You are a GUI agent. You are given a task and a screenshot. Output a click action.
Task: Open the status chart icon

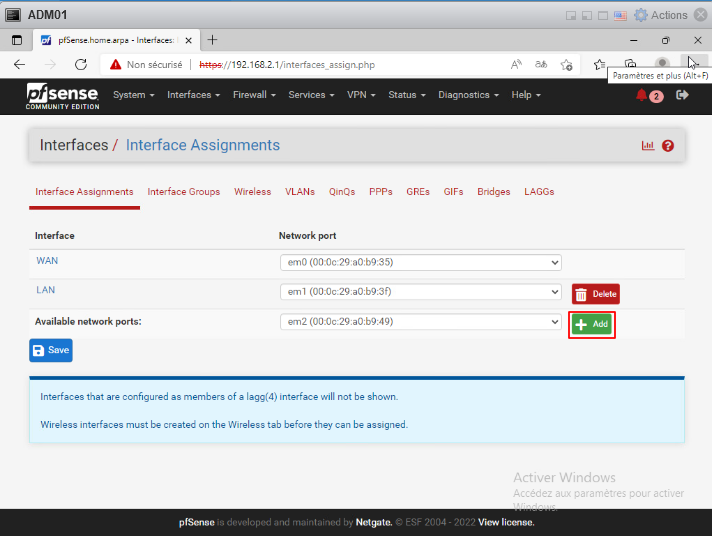point(648,146)
